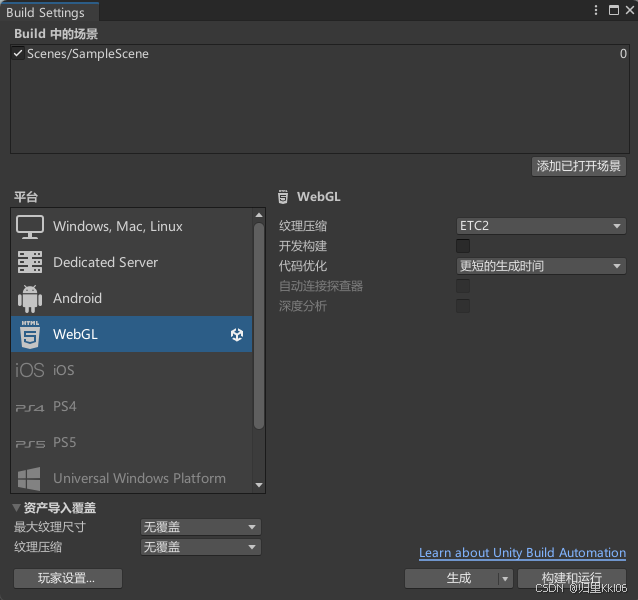Click the 构建和运行 button
Viewport: 638px width, 600px height.
[x=572, y=578]
